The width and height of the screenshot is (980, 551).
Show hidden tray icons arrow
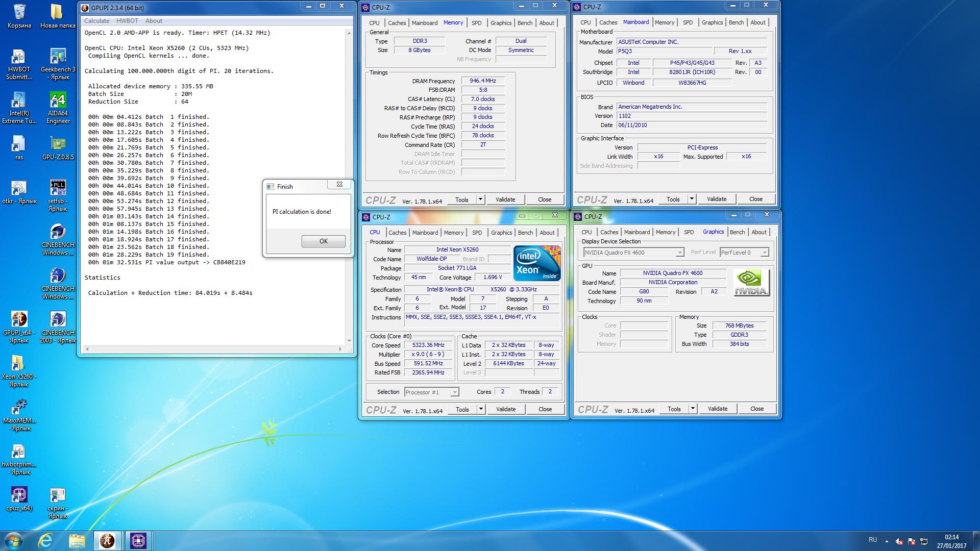[x=887, y=541]
